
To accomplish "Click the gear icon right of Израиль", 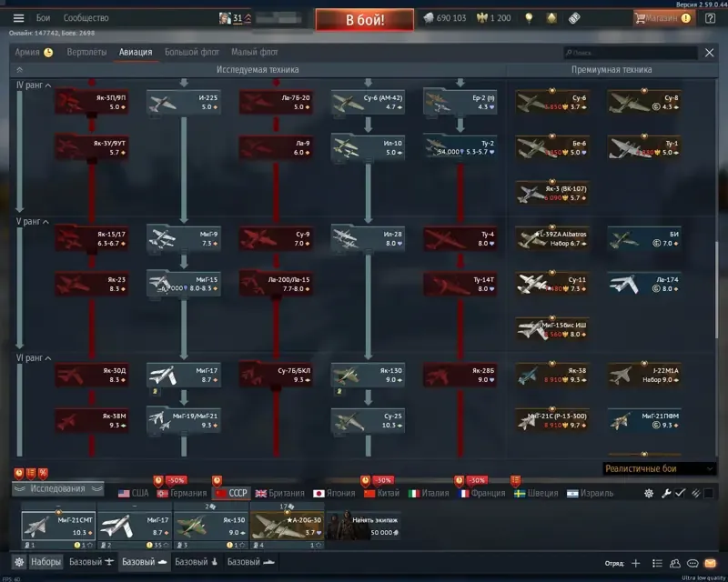I will pyautogui.click(x=649, y=494).
